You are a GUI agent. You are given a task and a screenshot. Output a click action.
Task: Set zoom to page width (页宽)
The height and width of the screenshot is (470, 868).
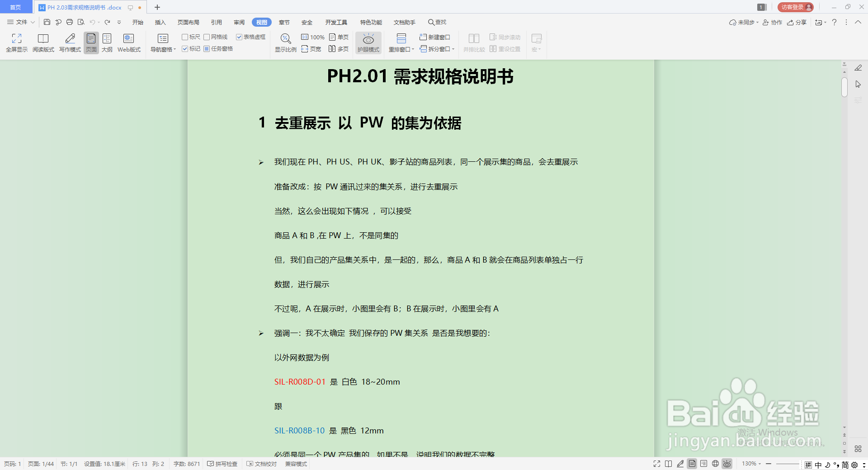pos(311,49)
